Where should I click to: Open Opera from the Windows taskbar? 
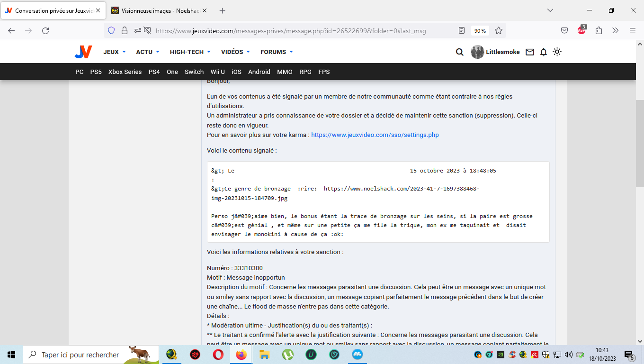(218, 355)
